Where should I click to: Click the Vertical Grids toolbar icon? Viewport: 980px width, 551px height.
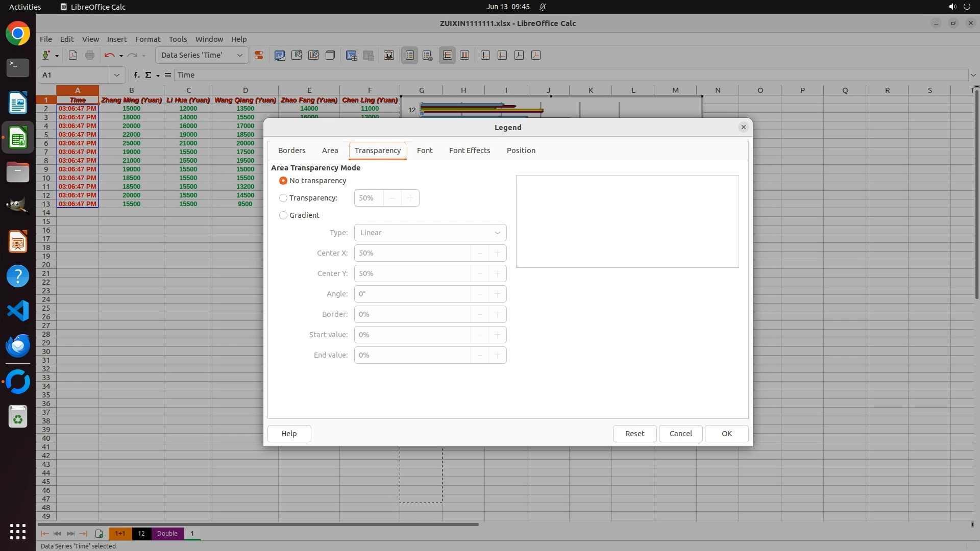point(464,55)
